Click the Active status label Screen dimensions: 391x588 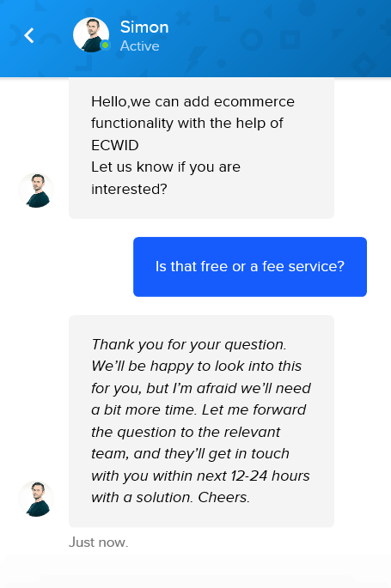(139, 46)
